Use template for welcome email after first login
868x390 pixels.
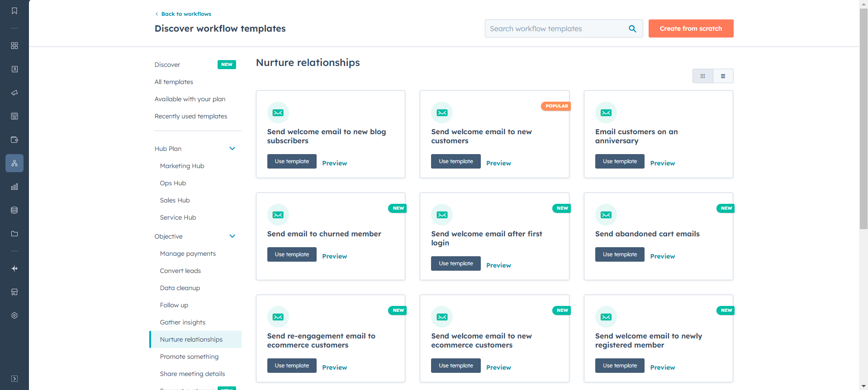click(456, 263)
